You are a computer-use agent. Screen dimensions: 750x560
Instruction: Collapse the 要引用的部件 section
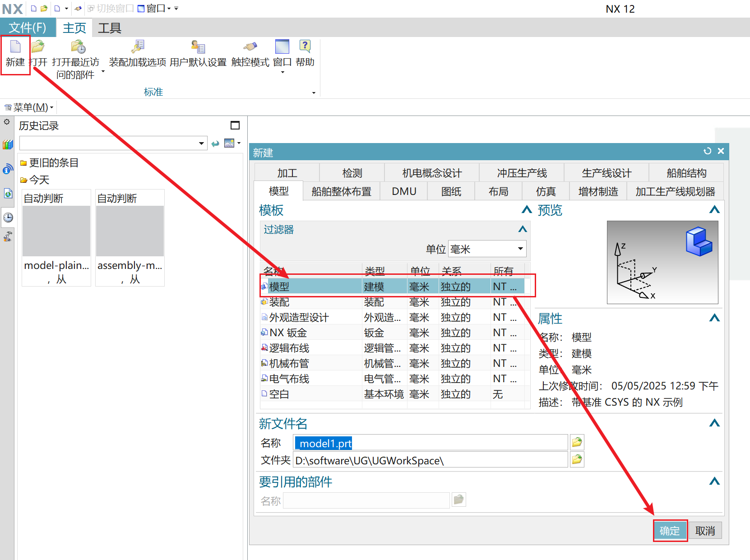pyautogui.click(x=714, y=481)
